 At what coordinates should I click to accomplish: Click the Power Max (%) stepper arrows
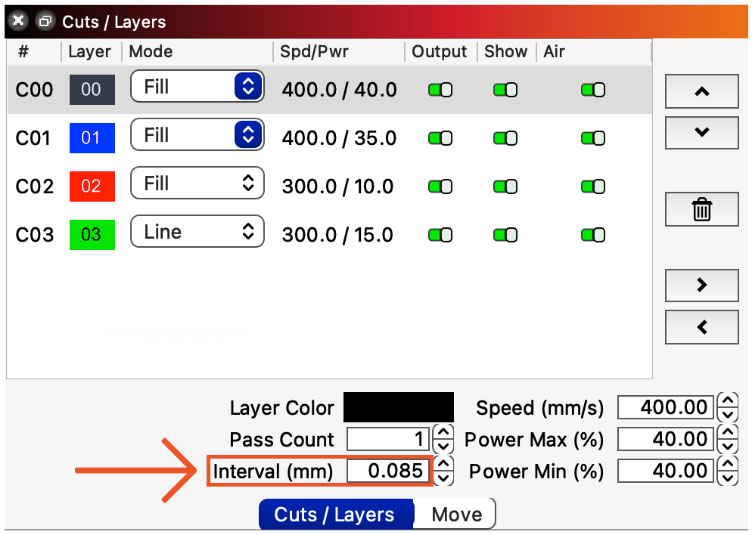(x=728, y=439)
